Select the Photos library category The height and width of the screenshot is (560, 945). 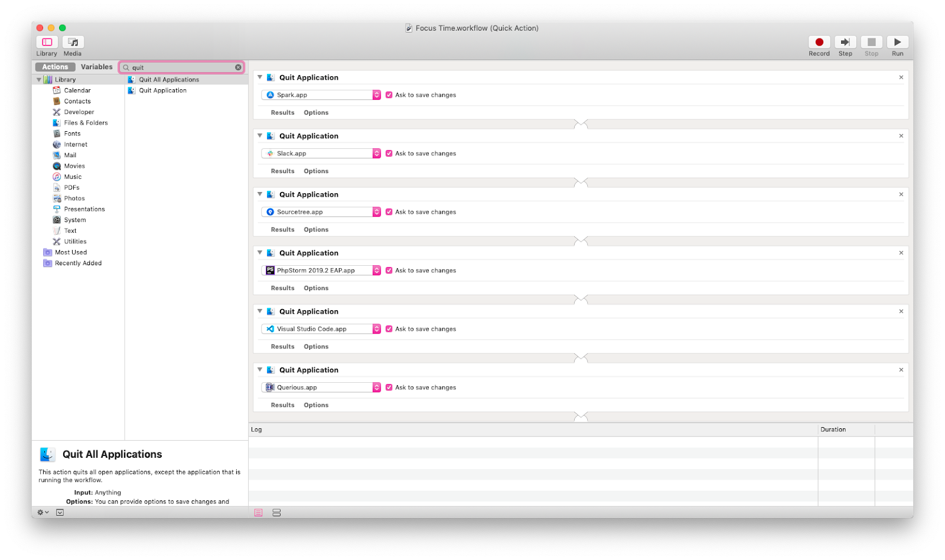point(74,198)
